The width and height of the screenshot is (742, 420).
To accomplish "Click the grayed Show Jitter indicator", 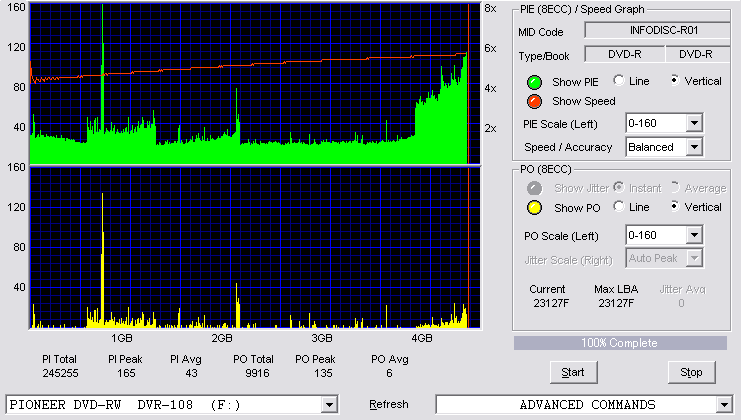I will 534,188.
